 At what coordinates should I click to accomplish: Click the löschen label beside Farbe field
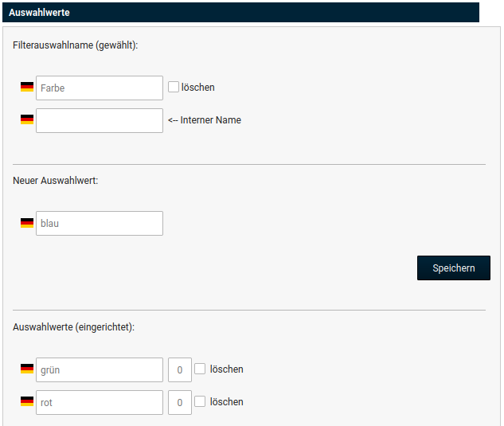[198, 88]
